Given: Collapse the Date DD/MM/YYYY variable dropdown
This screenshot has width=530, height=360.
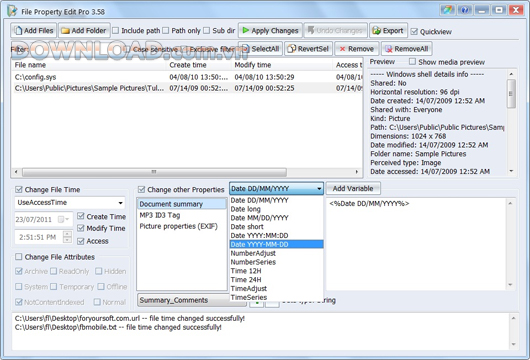Looking at the screenshot, I should coord(319,189).
